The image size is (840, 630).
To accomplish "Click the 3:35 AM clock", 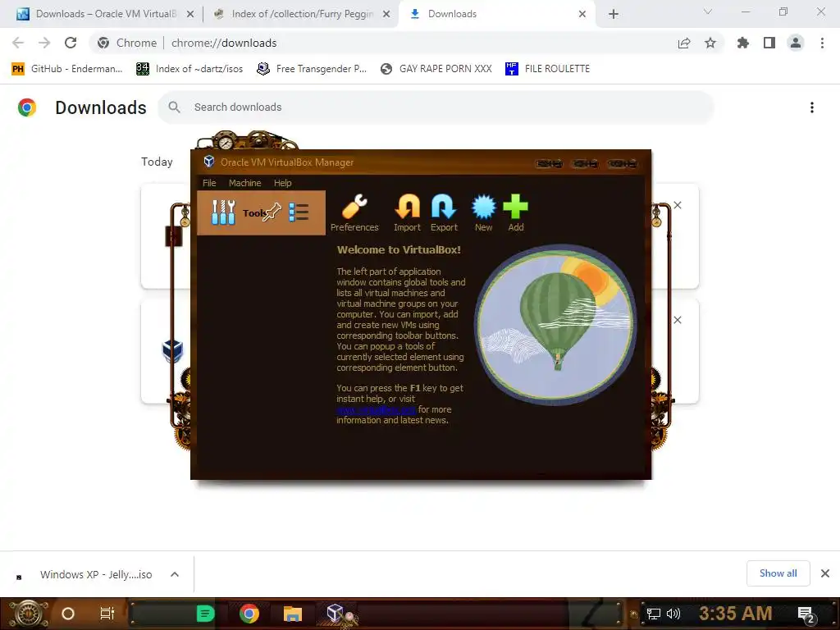I will coord(735,614).
